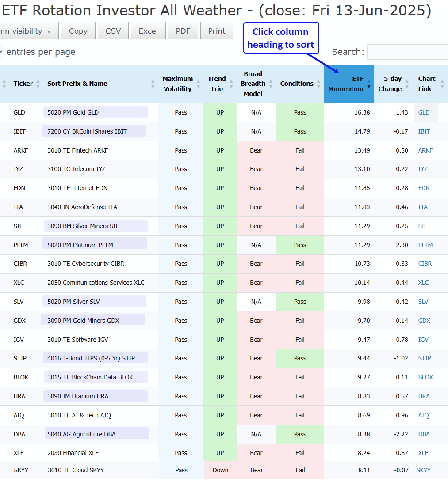This screenshot has width=448, height=482.
Task: Open FDN chart link
Action: click(424, 188)
